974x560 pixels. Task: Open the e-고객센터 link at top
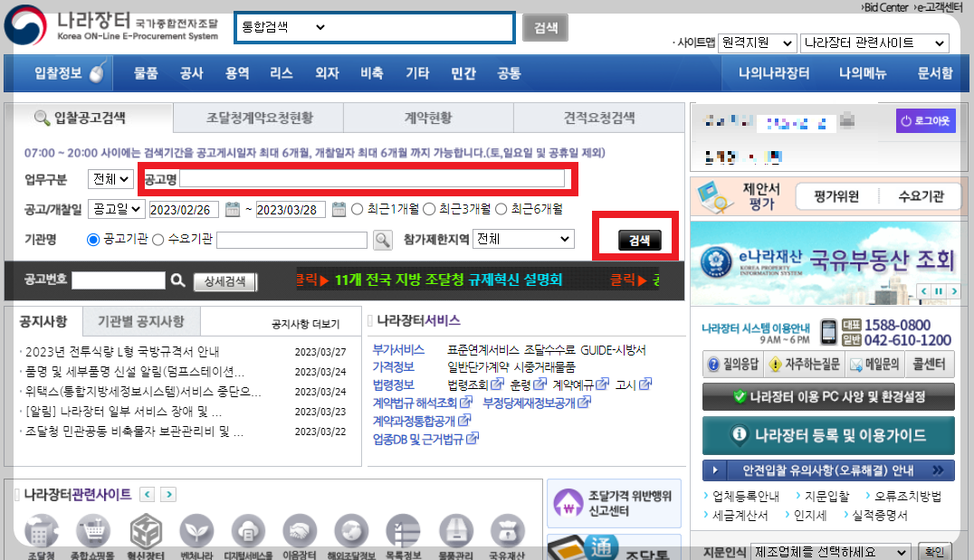point(940,7)
